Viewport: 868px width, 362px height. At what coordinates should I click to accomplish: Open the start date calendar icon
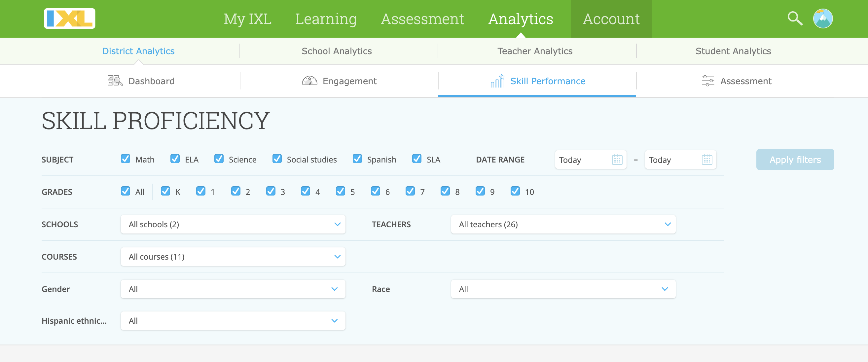point(617,160)
